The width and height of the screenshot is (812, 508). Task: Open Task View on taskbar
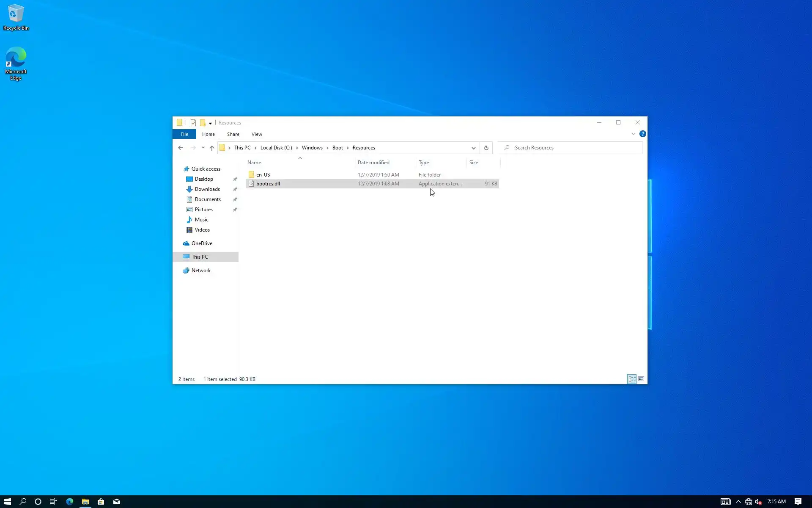coord(53,502)
